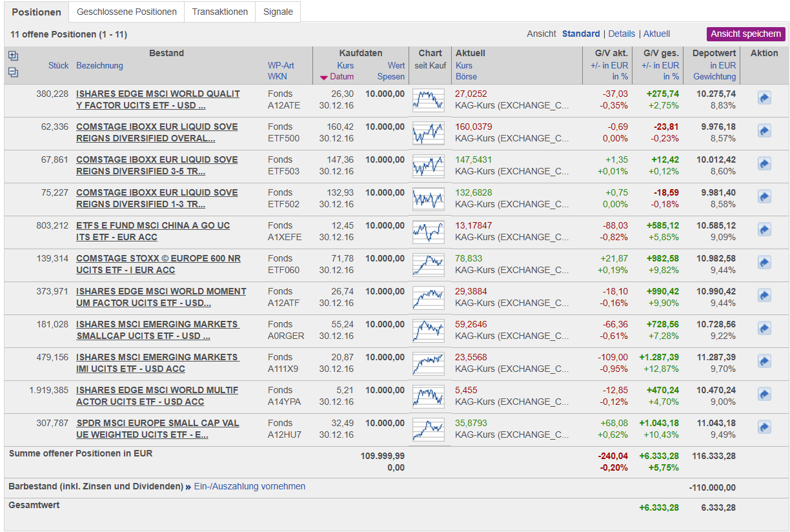Open the Signale tab
The height and width of the screenshot is (532, 790).
pos(278,12)
